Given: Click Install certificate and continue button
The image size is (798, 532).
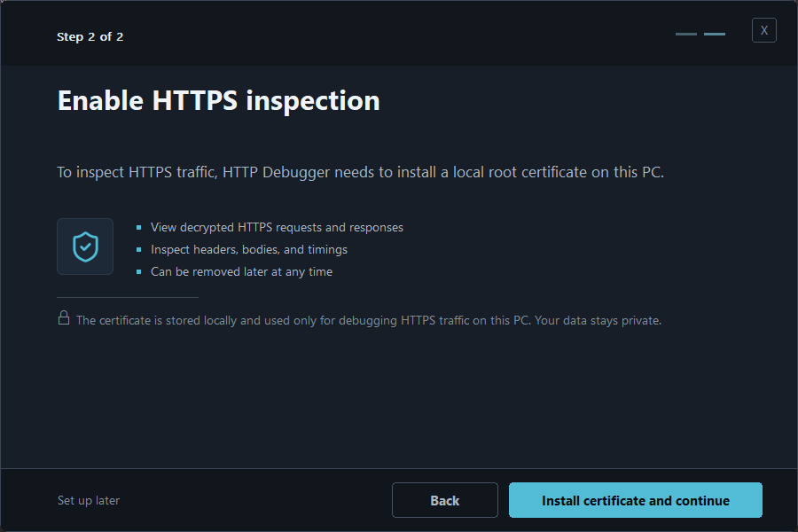Looking at the screenshot, I should click(635, 500).
